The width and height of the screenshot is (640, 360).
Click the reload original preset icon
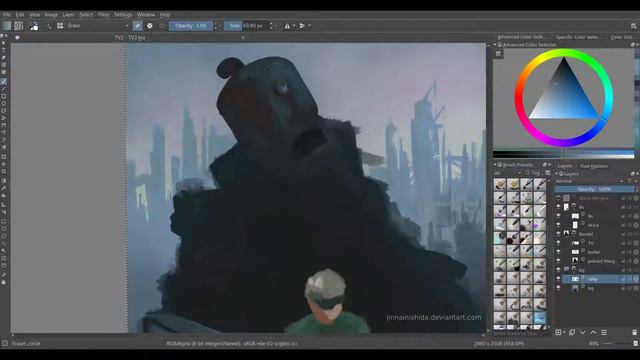(x=162, y=26)
